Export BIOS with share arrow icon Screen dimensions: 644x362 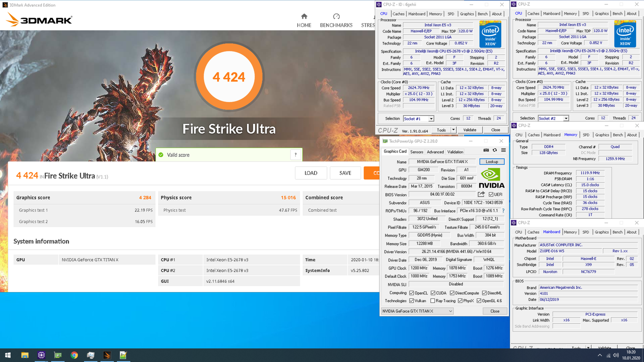coord(481,194)
